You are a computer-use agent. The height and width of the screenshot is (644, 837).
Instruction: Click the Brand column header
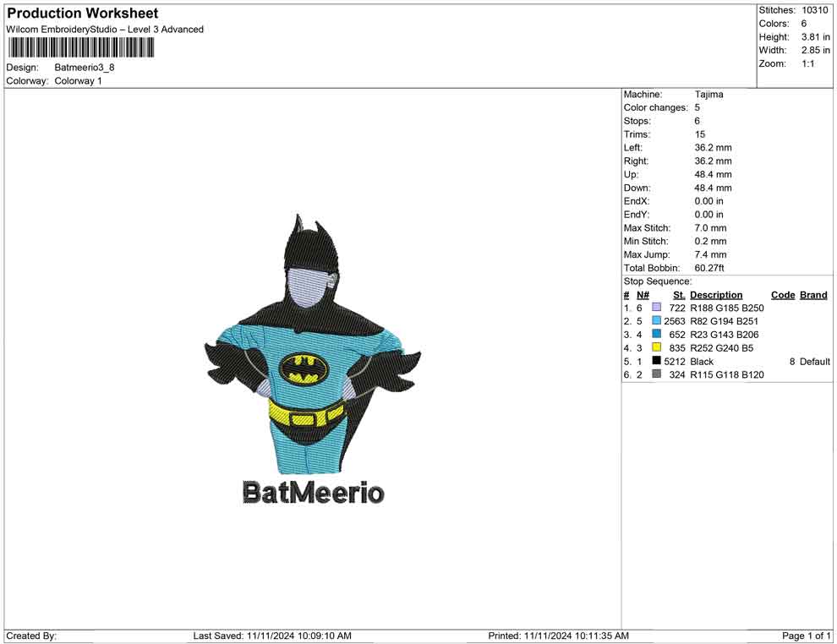click(813, 295)
